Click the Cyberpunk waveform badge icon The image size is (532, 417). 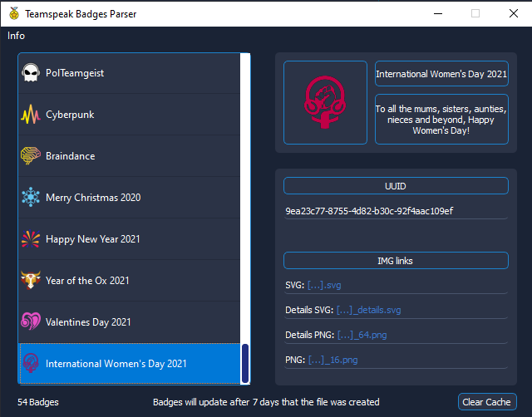point(31,115)
